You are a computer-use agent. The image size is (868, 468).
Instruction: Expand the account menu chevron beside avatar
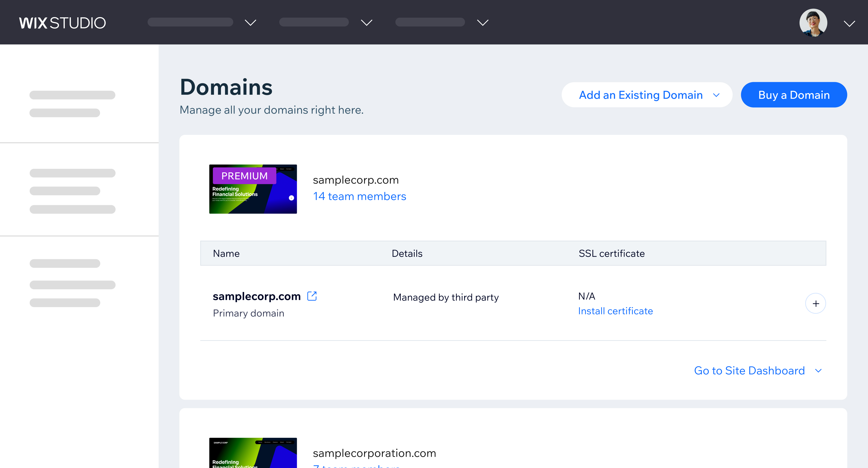coord(849,23)
